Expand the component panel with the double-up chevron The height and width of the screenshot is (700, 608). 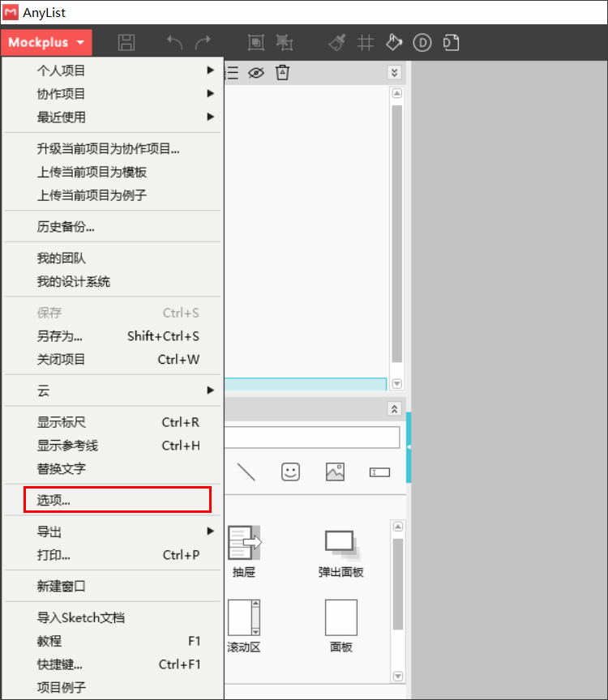pos(395,409)
